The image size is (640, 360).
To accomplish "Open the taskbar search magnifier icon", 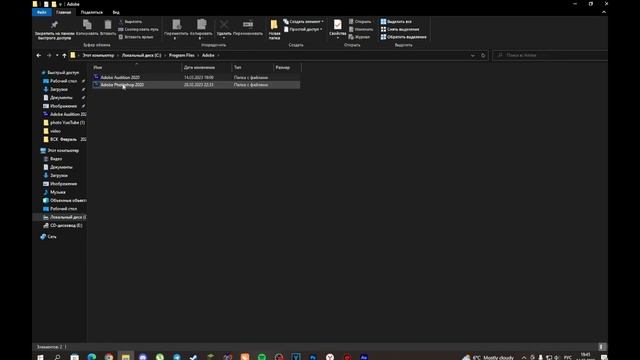I will 57,357.
